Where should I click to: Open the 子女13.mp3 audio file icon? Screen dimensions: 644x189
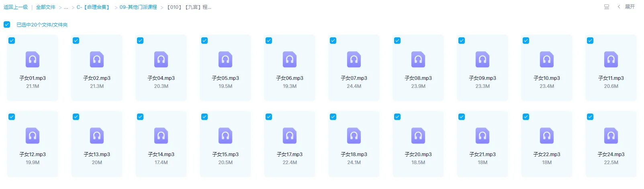[97, 136]
